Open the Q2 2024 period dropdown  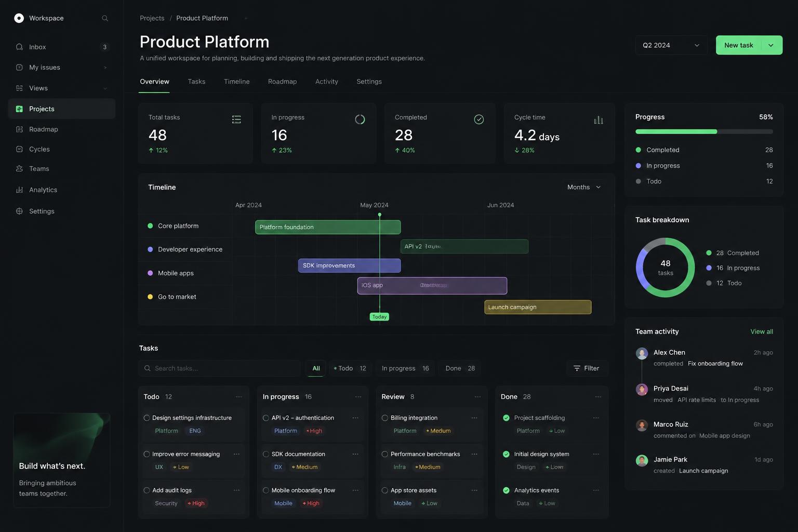tap(671, 45)
